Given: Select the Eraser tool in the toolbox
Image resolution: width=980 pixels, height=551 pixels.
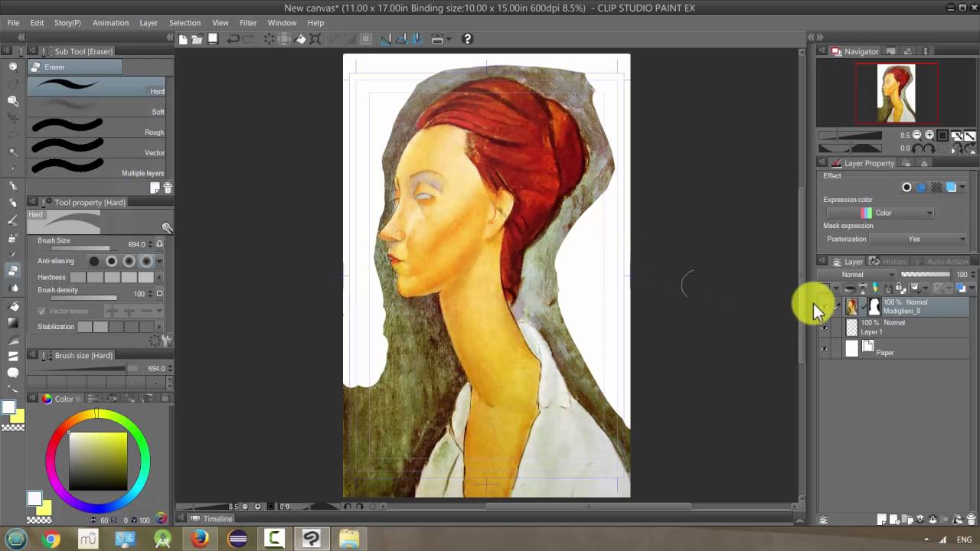Looking at the screenshot, I should [13, 270].
